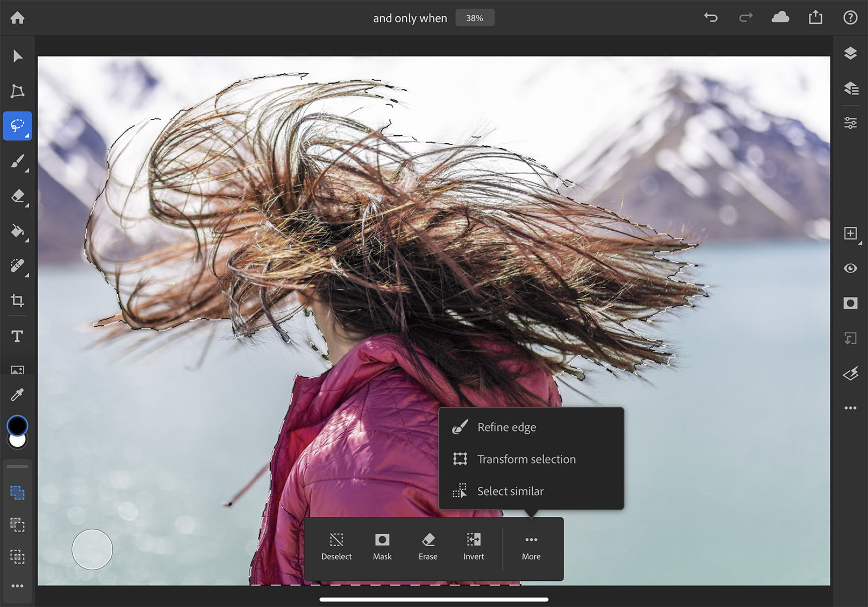The image size is (868, 607).
Task: Select the Type tool
Action: pos(17,337)
